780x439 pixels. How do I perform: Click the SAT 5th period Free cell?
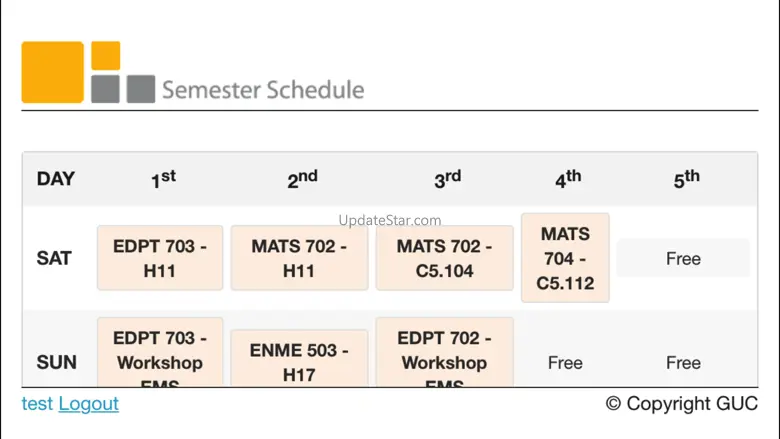click(683, 258)
